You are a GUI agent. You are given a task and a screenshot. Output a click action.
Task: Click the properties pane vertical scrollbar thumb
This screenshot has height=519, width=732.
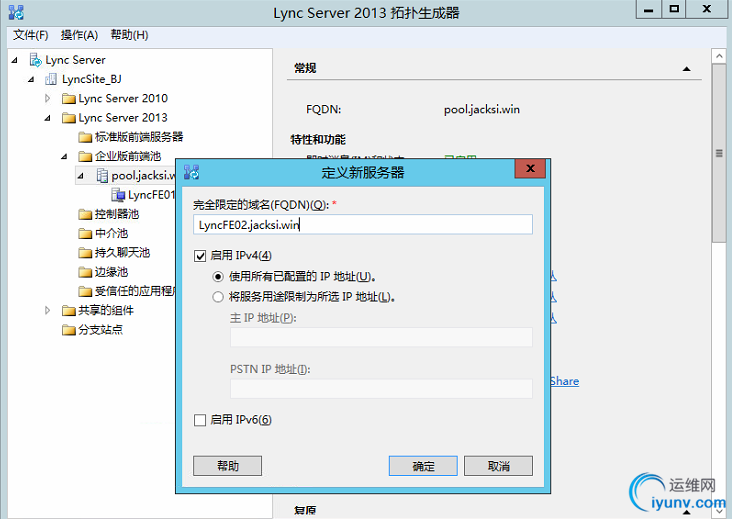tap(719, 153)
